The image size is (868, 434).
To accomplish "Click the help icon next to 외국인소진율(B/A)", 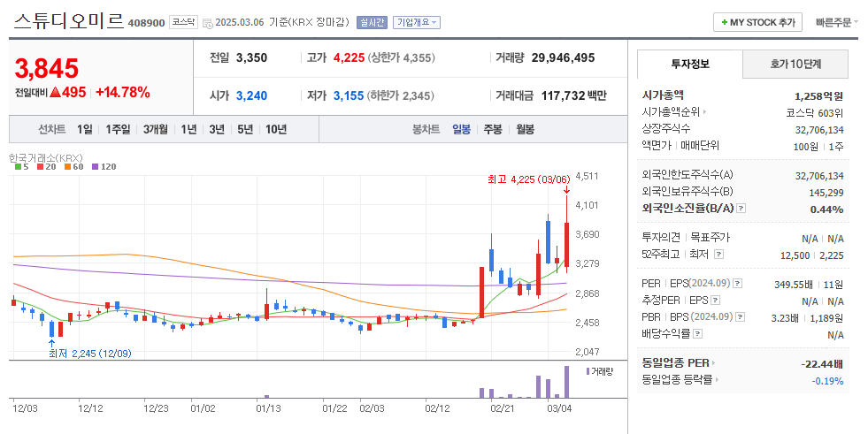I will point(741,209).
